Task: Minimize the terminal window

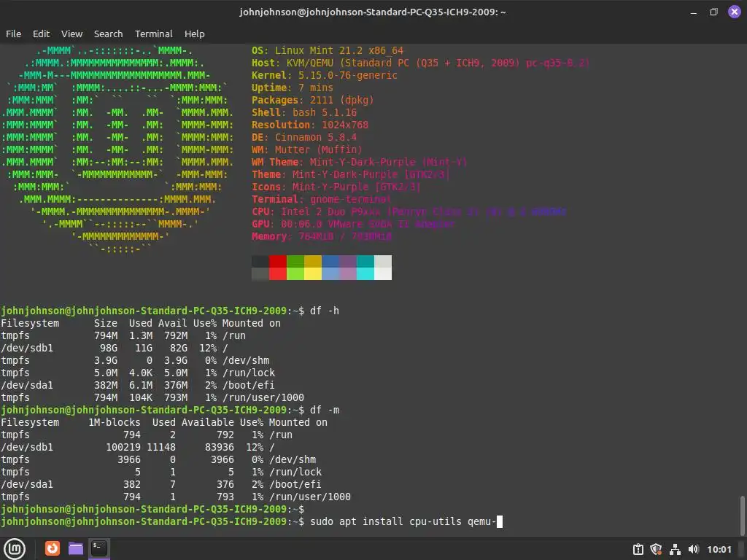Action: (x=694, y=12)
